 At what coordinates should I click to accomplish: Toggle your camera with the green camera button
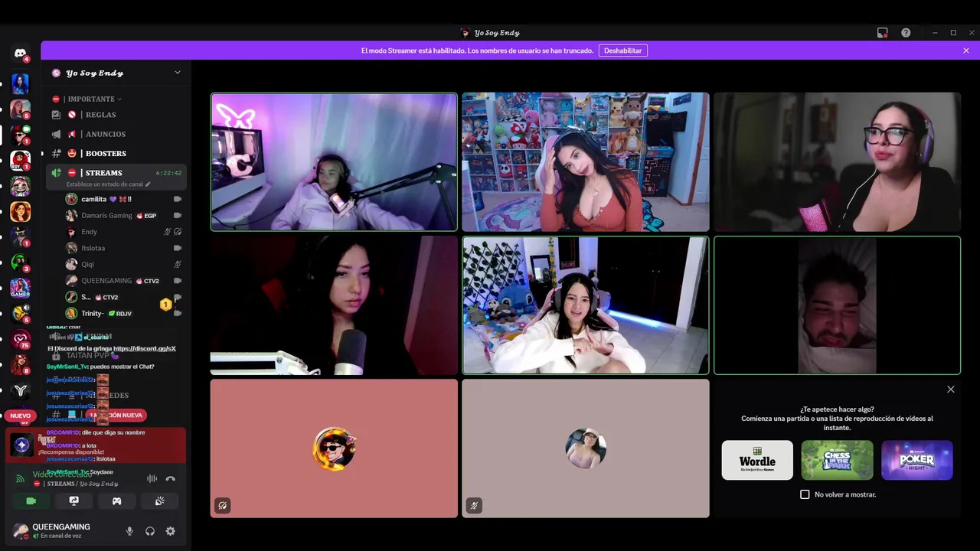(x=31, y=500)
